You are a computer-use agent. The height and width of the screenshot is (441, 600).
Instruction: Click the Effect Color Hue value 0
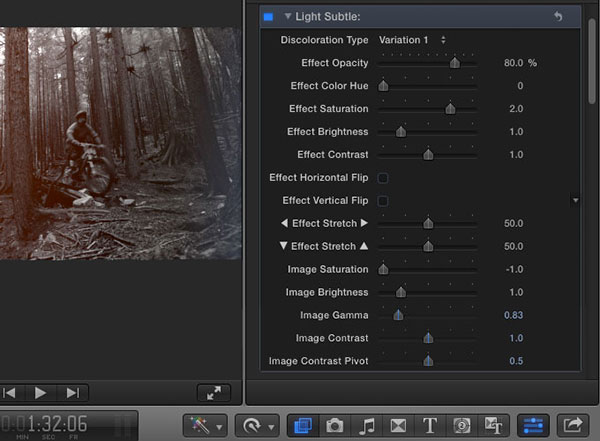[520, 86]
